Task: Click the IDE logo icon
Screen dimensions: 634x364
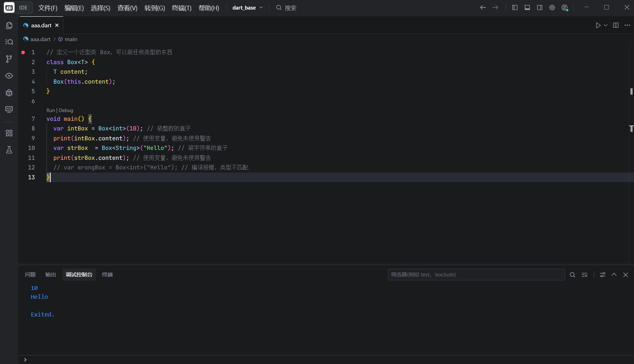Action: tap(9, 7)
